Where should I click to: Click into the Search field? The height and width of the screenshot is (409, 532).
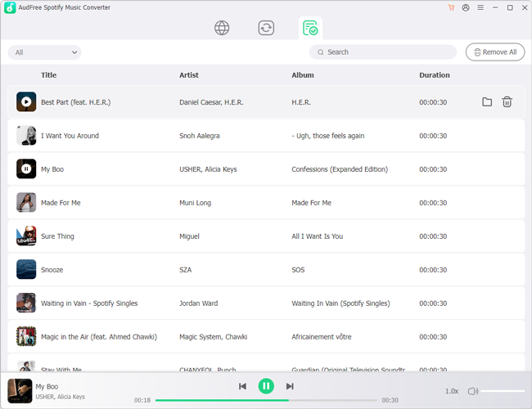[383, 52]
